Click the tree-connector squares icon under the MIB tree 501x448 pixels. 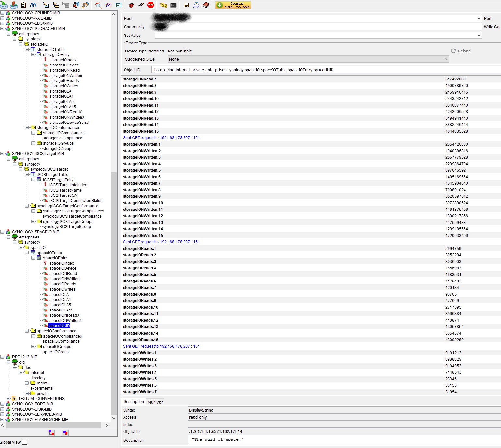tap(52, 433)
